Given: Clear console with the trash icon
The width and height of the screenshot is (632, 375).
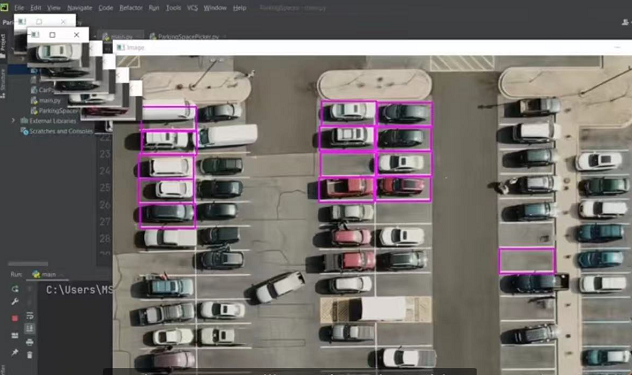Looking at the screenshot, I should click(x=29, y=355).
